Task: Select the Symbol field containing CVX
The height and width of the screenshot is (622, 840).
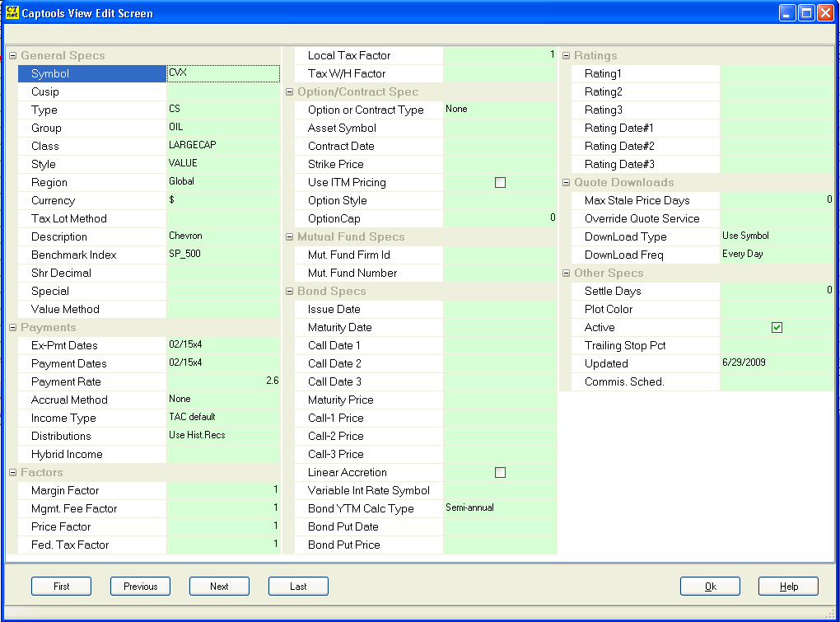Action: point(222,73)
